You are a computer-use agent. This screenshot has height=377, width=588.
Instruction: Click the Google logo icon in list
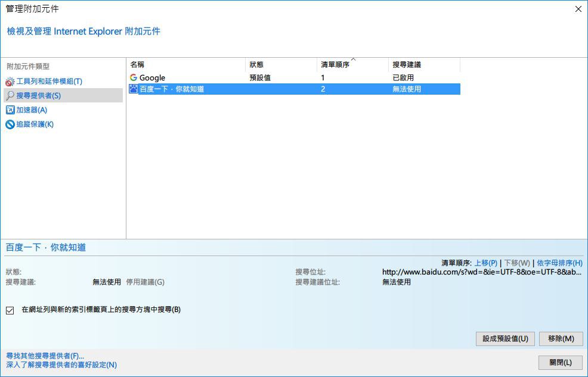134,77
